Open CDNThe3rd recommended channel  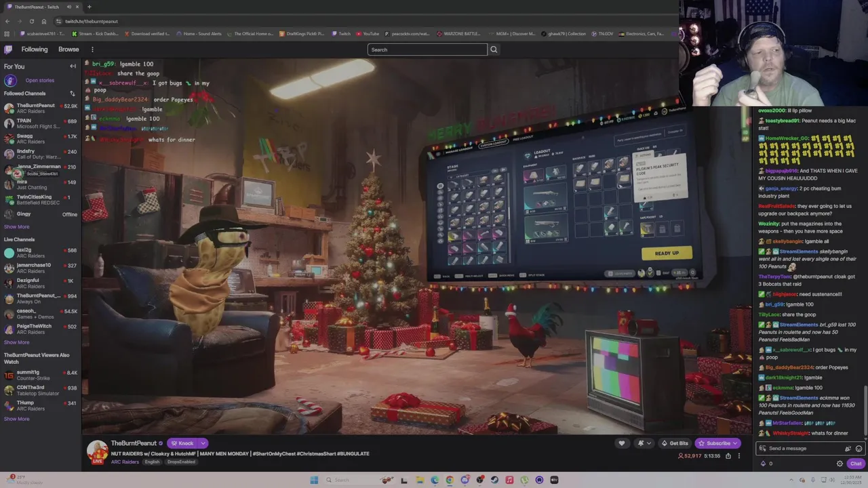[41, 390]
